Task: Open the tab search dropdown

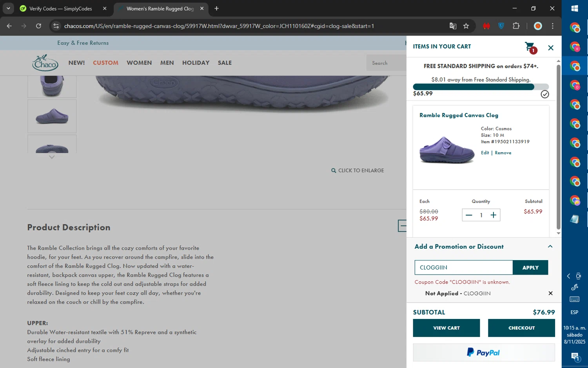Action: pos(8,8)
